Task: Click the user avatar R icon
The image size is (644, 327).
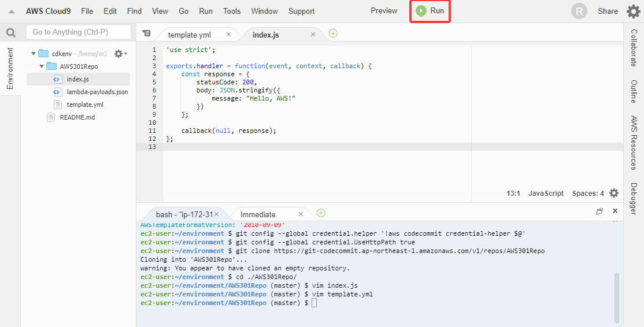Action: coord(579,11)
